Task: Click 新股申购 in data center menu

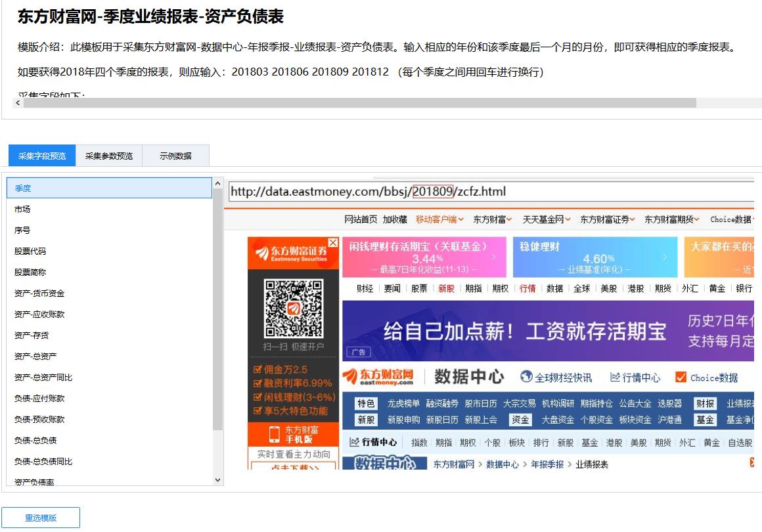Action: [403, 420]
